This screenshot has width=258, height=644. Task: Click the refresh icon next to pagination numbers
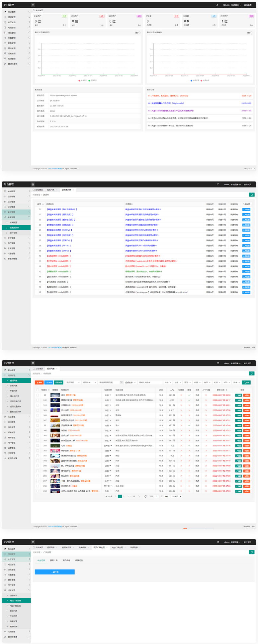point(145,496)
